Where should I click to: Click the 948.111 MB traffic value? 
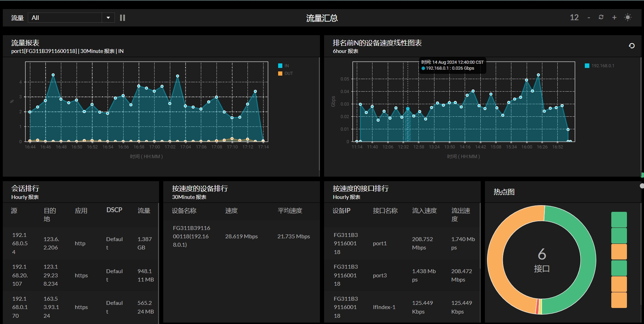click(x=146, y=275)
